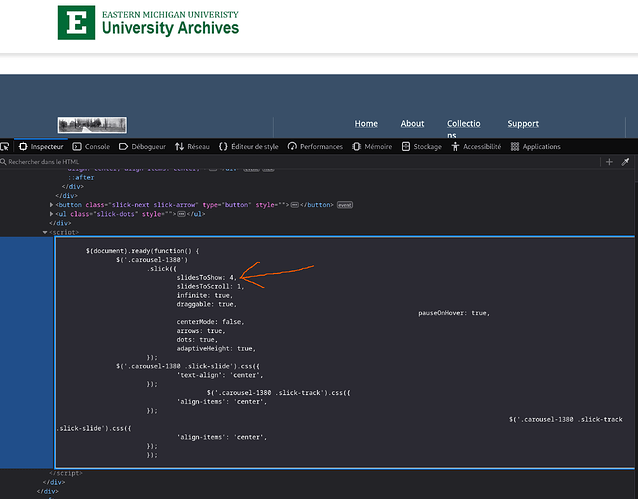Select the ::after pseudo-element row
Screen dimensions: 638x499
(x=81, y=177)
